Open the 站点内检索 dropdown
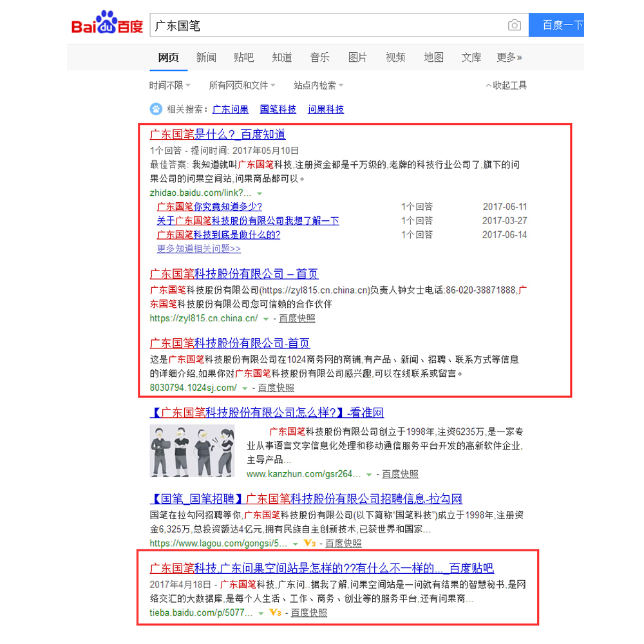 coord(319,86)
